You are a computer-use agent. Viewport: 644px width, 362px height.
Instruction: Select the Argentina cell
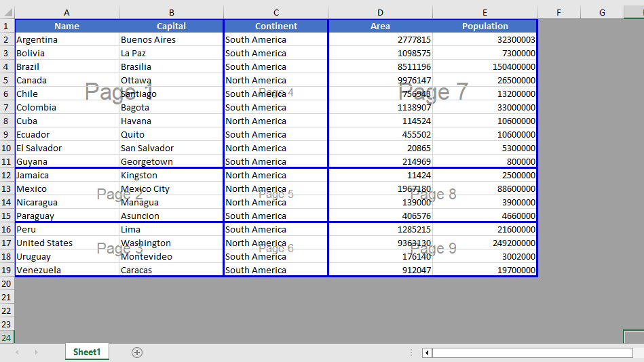click(67, 40)
